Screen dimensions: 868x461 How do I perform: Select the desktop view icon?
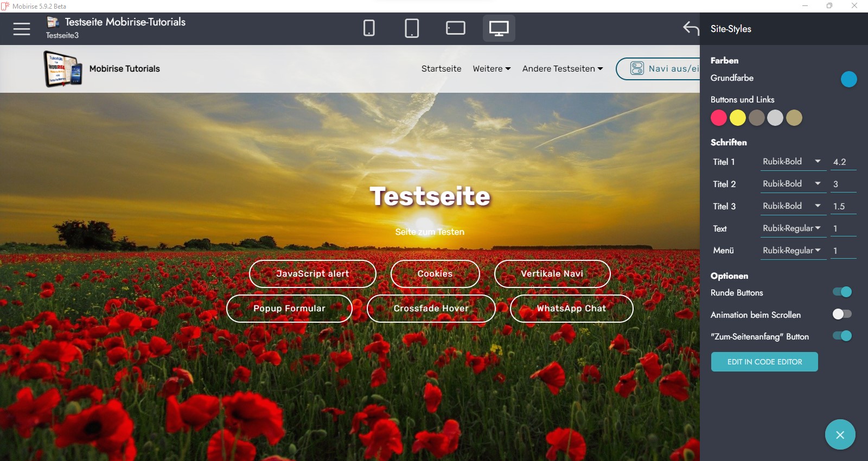499,28
